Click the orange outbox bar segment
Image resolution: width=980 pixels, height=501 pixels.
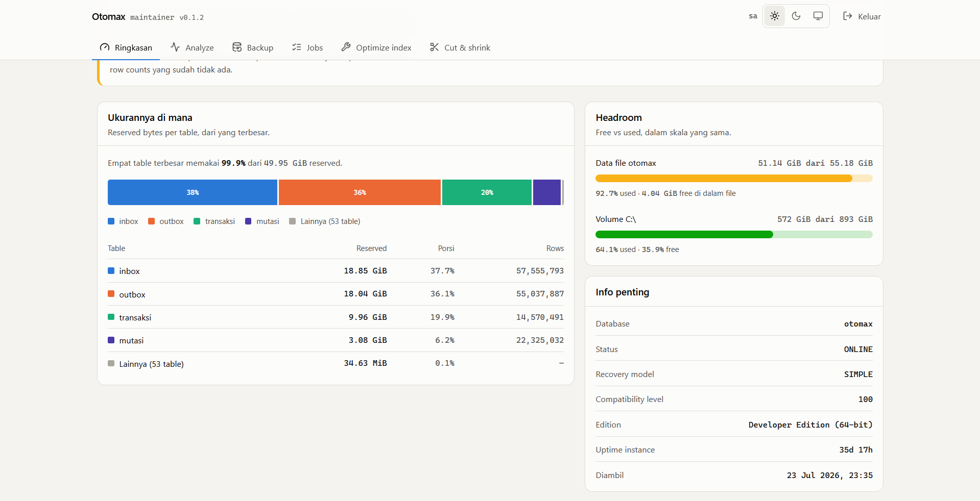(x=360, y=192)
